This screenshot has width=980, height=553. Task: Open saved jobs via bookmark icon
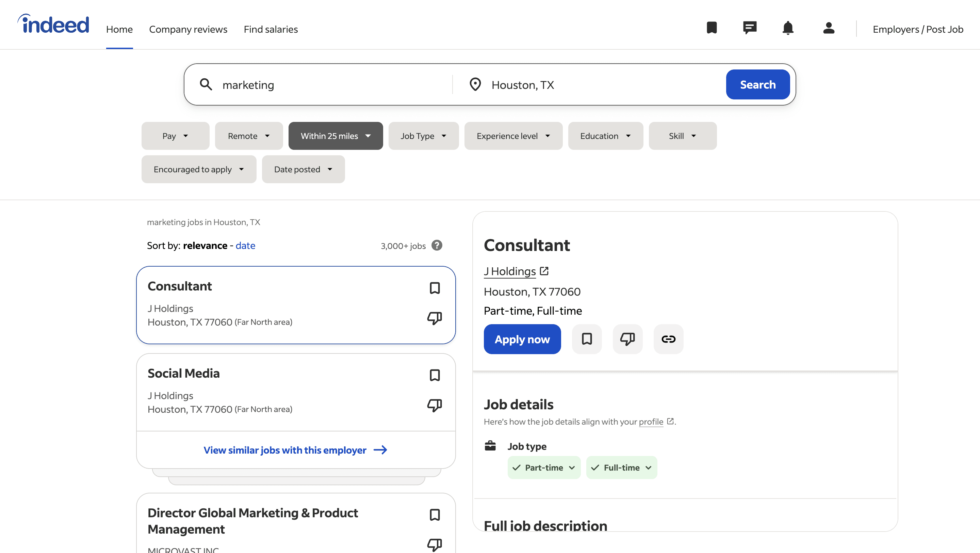712,28
